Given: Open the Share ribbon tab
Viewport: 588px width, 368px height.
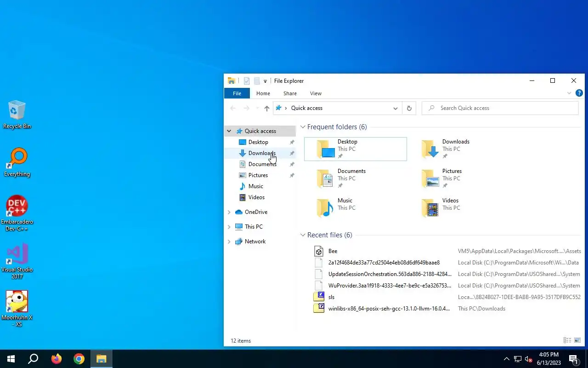Looking at the screenshot, I should coord(290,93).
